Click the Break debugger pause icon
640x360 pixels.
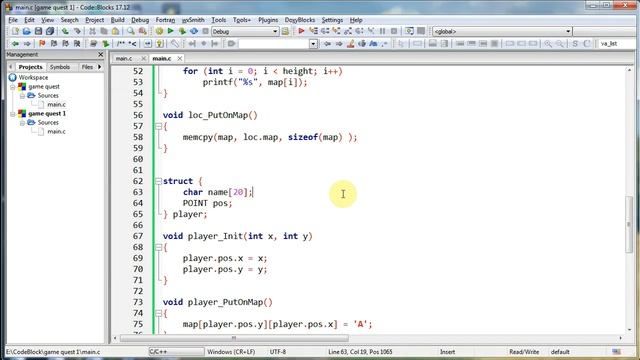pyautogui.click(x=382, y=31)
